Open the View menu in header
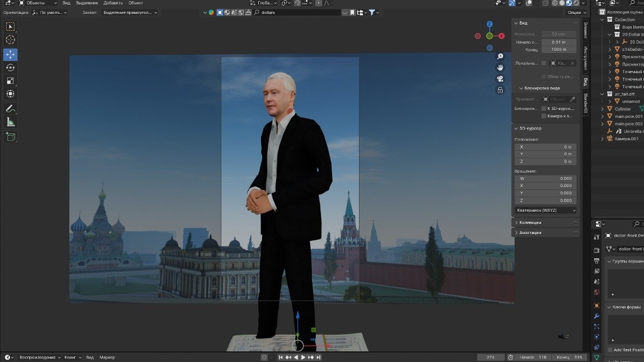This screenshot has height=362, width=644. coord(66,3)
